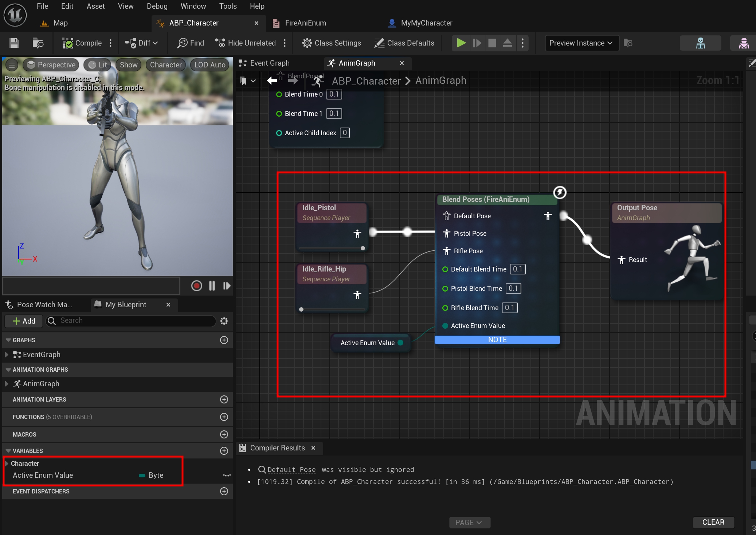
Task: Click the frame skip toolbar button
Action: click(x=477, y=43)
